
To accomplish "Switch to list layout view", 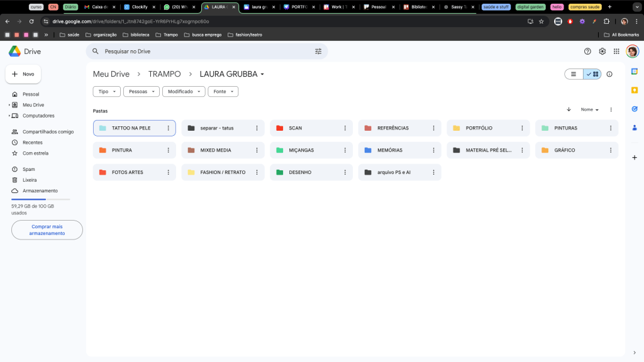I will click(x=574, y=74).
